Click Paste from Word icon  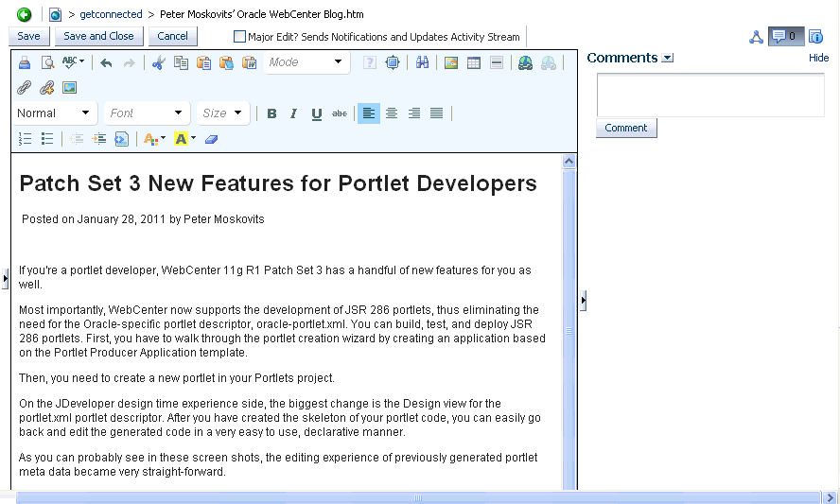249,62
